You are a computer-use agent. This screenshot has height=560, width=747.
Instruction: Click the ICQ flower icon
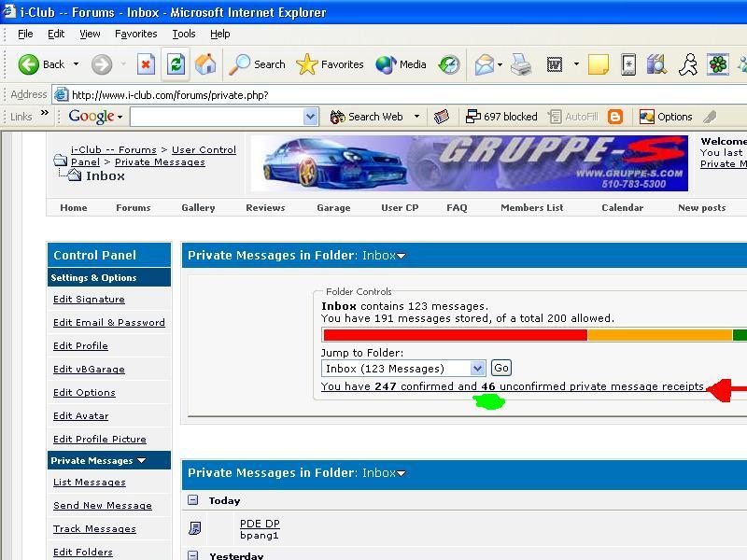click(717, 64)
